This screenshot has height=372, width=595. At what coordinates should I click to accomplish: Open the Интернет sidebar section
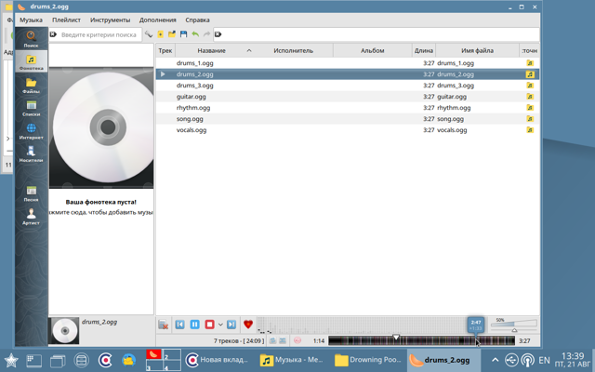31,131
